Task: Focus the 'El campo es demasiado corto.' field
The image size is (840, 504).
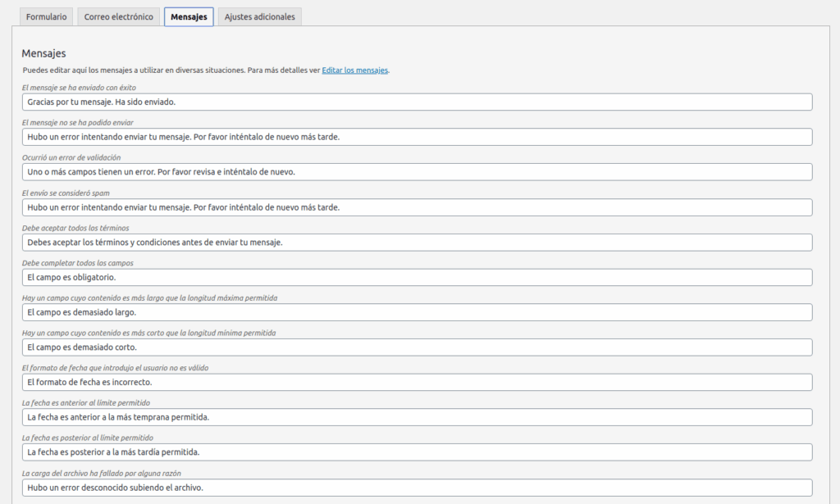Action: [x=417, y=347]
